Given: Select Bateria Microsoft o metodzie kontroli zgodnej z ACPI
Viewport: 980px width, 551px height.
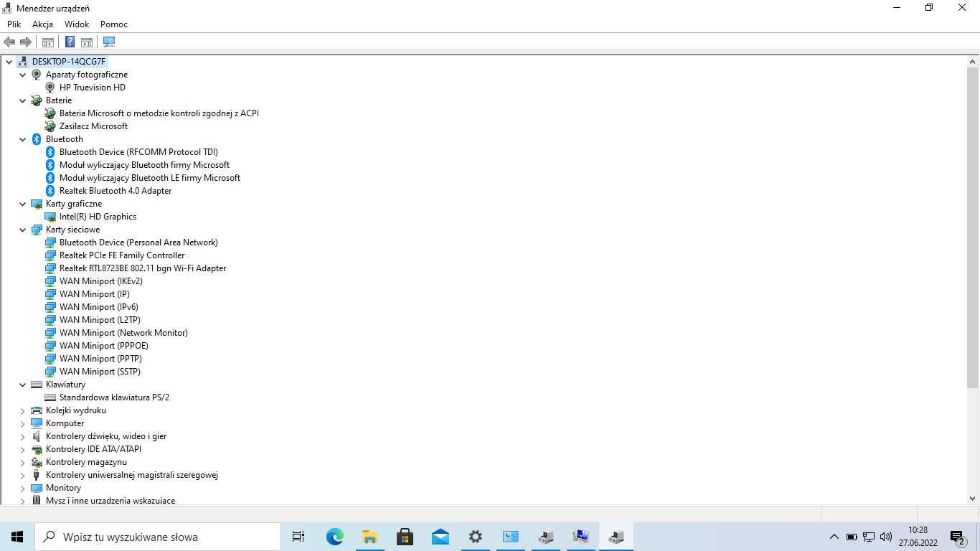Looking at the screenshot, I should tap(159, 113).
